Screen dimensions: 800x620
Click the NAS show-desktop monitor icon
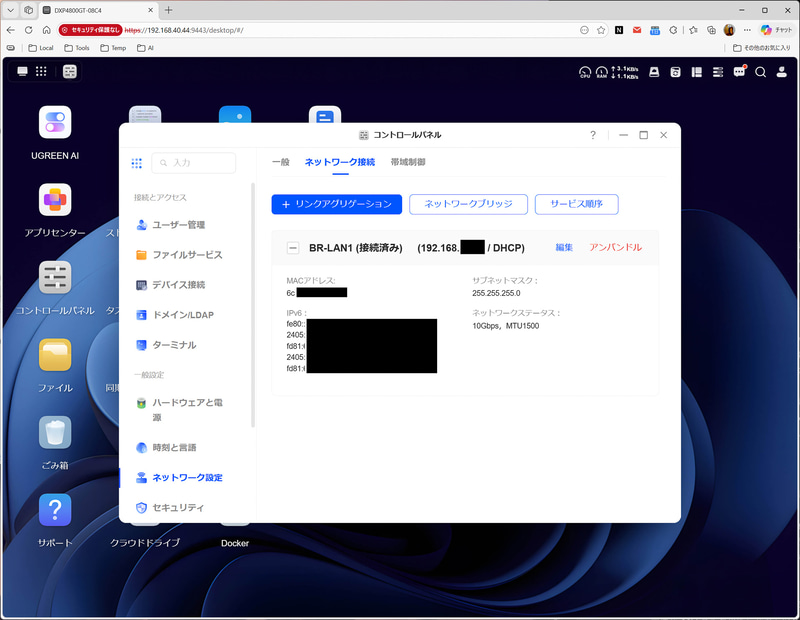[x=22, y=71]
